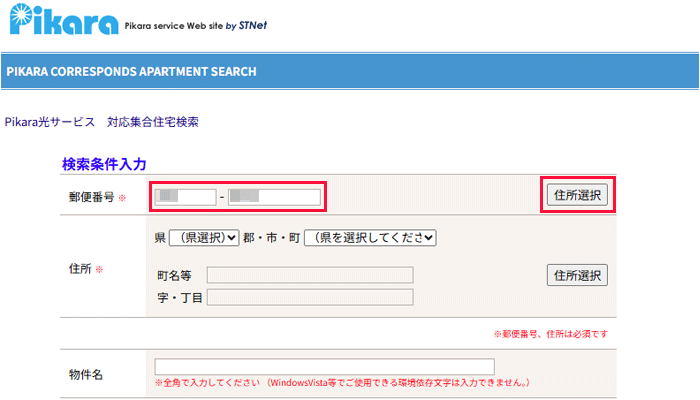Click the red ※郵便番号、住所は必須です notice

[x=550, y=333]
